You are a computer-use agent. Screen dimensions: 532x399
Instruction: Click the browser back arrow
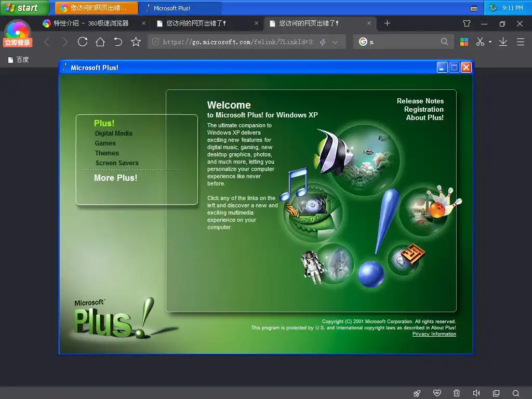point(47,42)
